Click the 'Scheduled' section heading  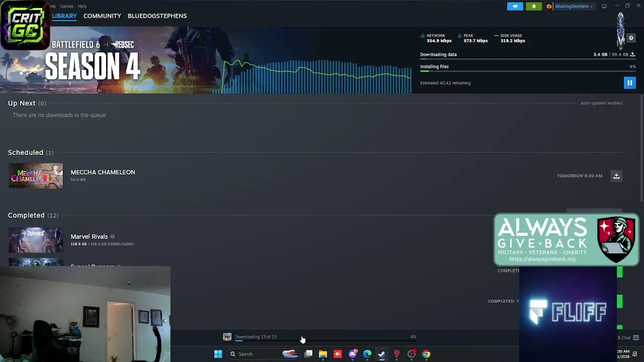pyautogui.click(x=26, y=152)
